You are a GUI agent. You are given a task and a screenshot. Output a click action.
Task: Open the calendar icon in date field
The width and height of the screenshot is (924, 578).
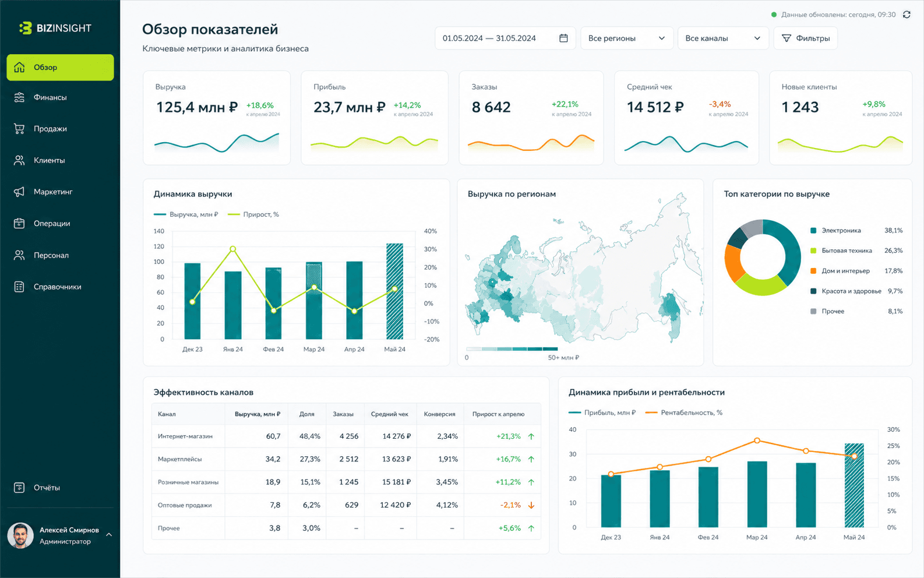pos(563,38)
